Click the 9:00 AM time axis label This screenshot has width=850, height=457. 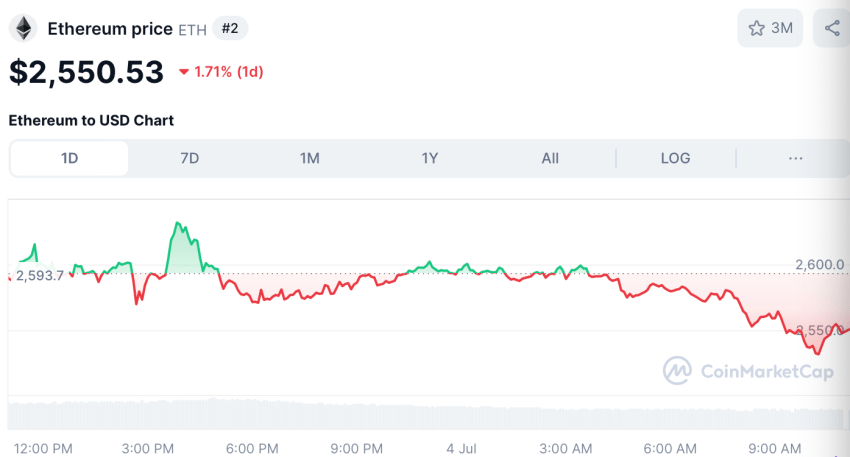click(775, 447)
